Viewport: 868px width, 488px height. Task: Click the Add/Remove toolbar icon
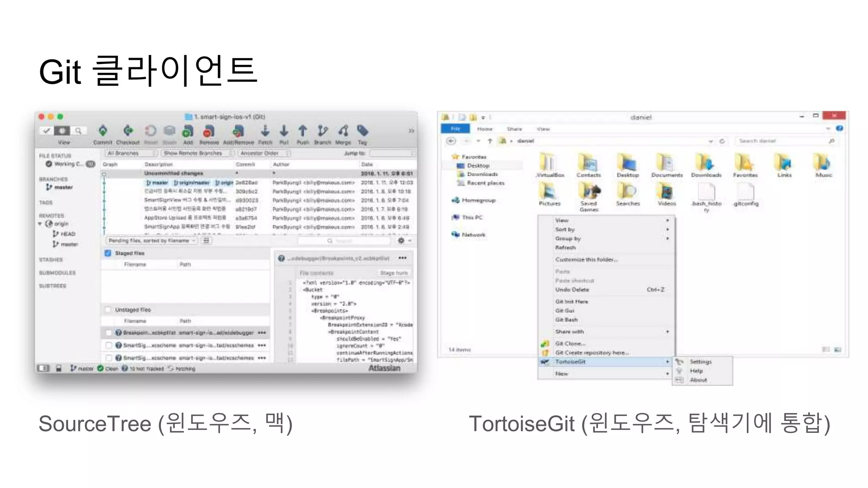[x=239, y=131]
